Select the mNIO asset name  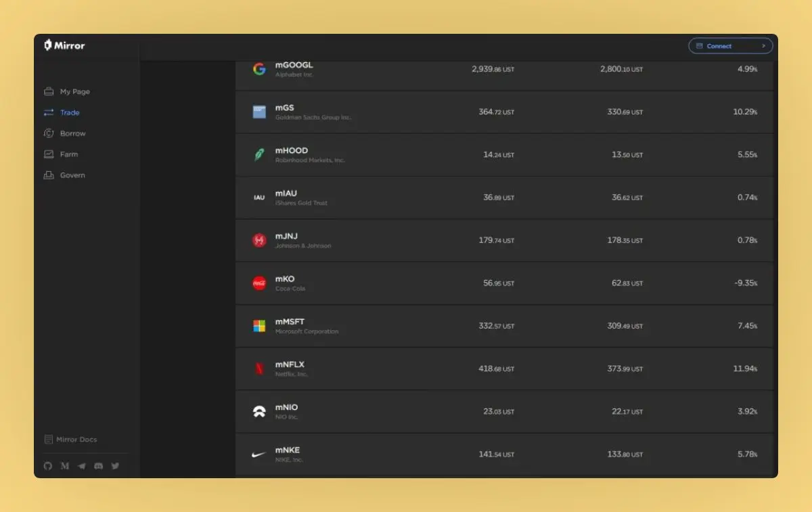coord(286,407)
